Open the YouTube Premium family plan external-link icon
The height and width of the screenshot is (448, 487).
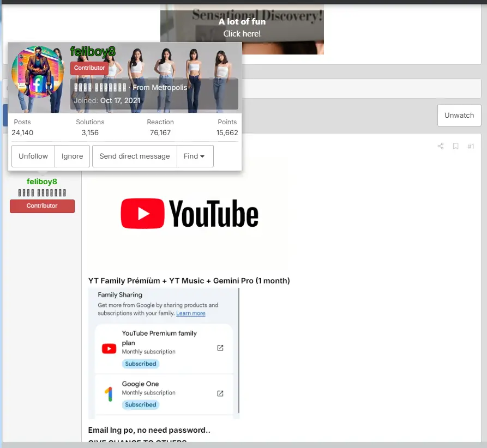pyautogui.click(x=220, y=348)
